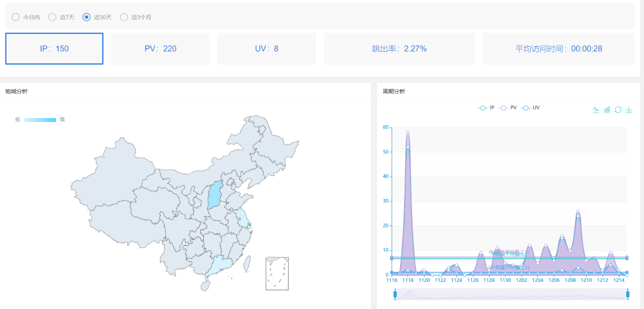Screen dimensions: 644x309
Task: Open the UV: 8 metric card
Action: 267,49
